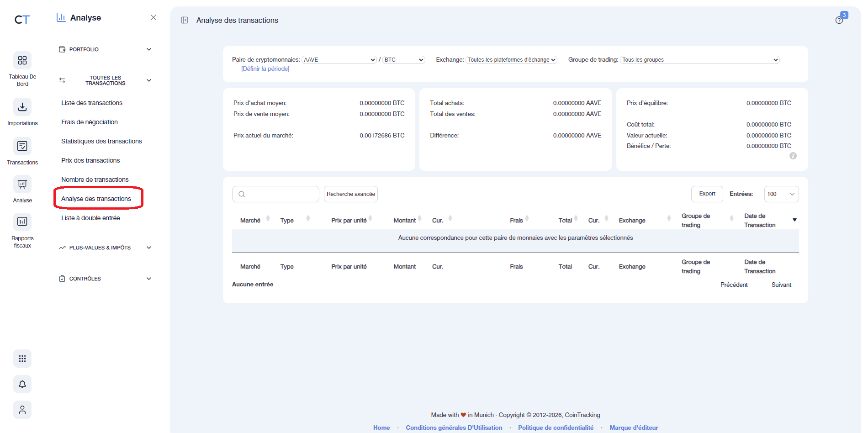Collapse the panel using the header icon

point(184,20)
